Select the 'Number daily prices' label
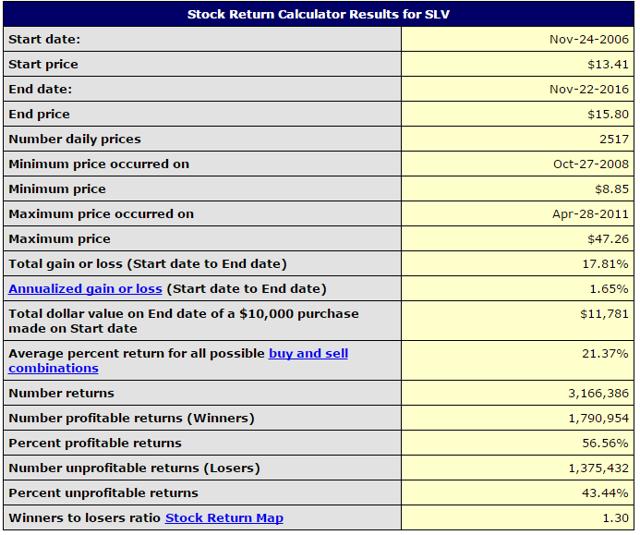The width and height of the screenshot is (640, 535). point(75,139)
